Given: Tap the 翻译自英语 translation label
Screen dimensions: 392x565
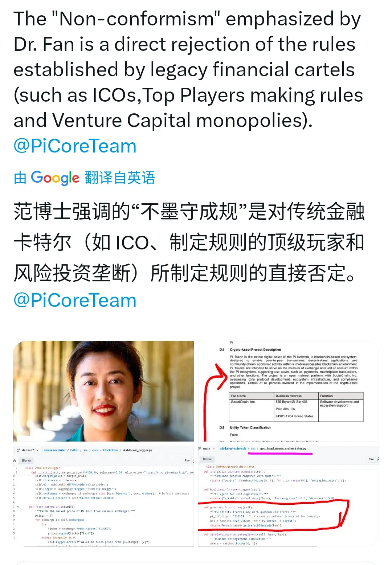Looking at the screenshot, I should tap(120, 178).
